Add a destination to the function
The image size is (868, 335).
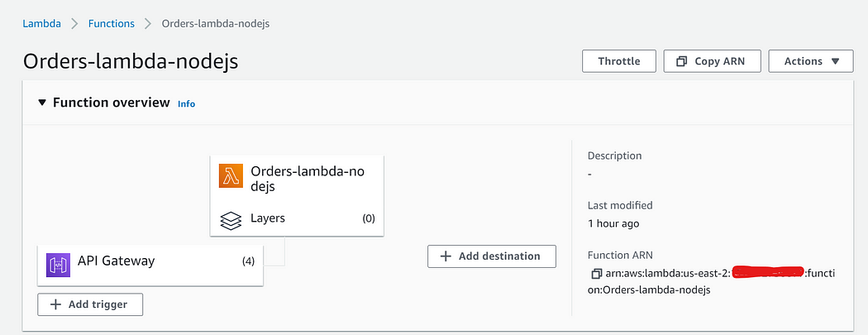pos(492,256)
